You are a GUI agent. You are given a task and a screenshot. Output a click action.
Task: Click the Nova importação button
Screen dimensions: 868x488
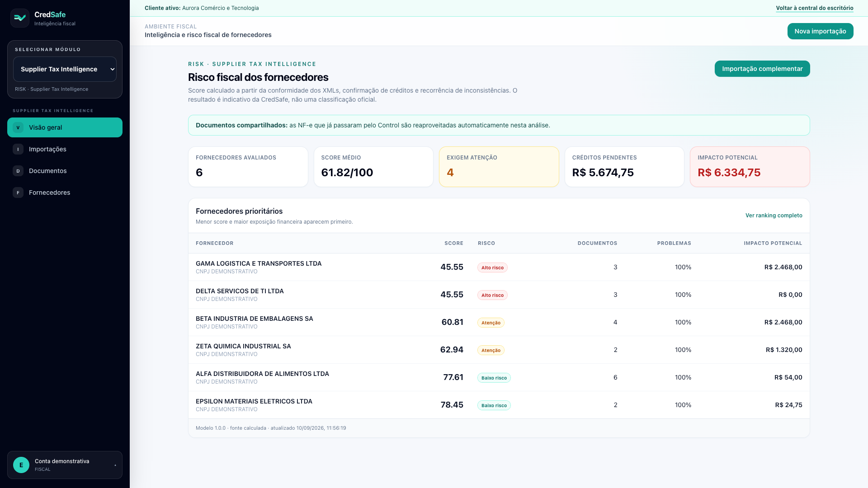pyautogui.click(x=820, y=31)
